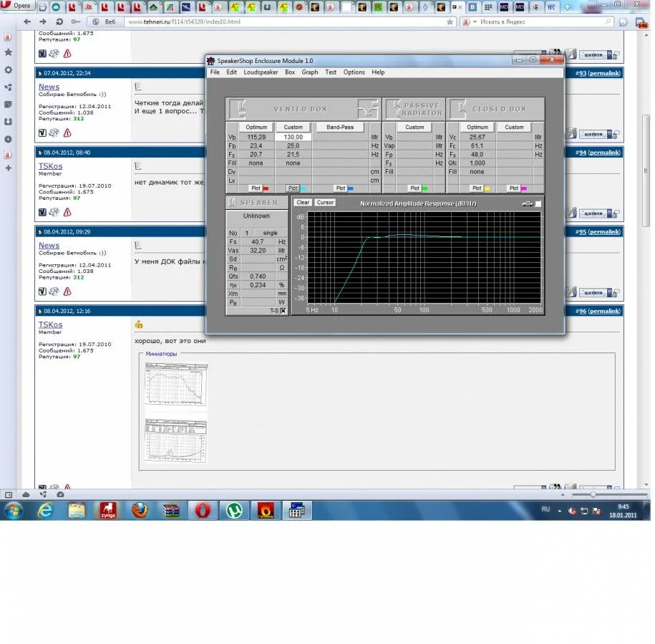Open Firefox from the taskbar
The image size is (655, 644).
click(140, 510)
